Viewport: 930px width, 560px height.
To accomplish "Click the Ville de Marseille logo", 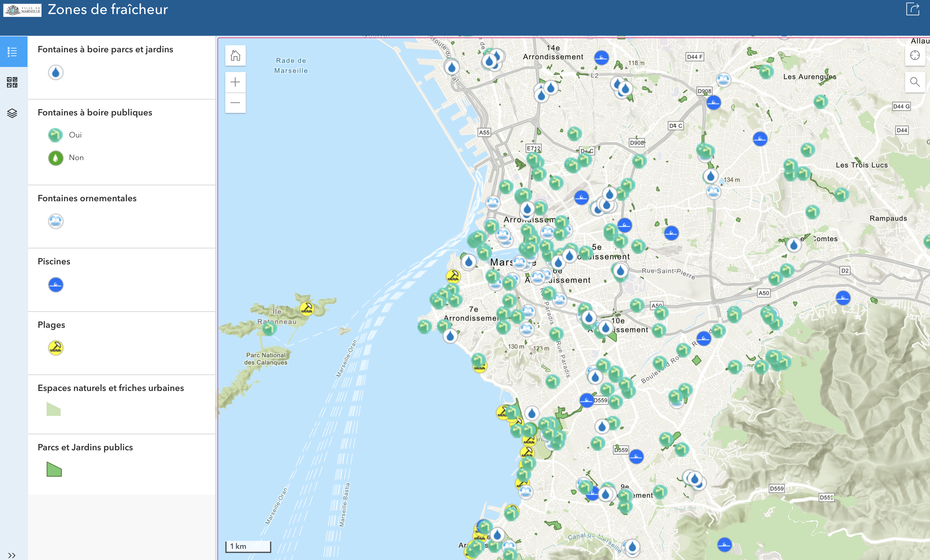I will [22, 10].
